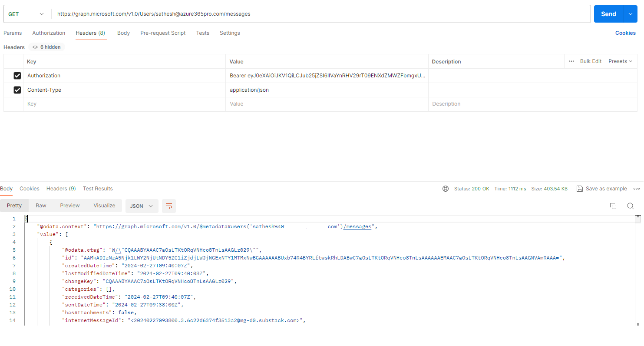Click the Description column header
Image resolution: width=644 pixels, height=346 pixels.
(446, 62)
